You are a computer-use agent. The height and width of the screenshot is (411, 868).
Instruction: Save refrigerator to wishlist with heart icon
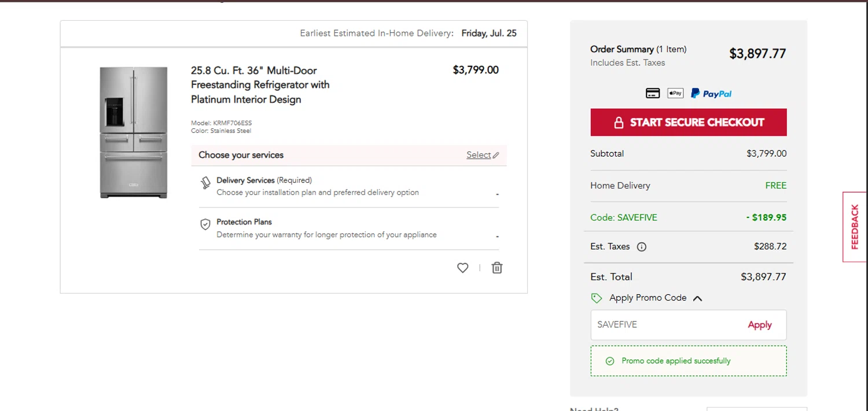coord(462,268)
